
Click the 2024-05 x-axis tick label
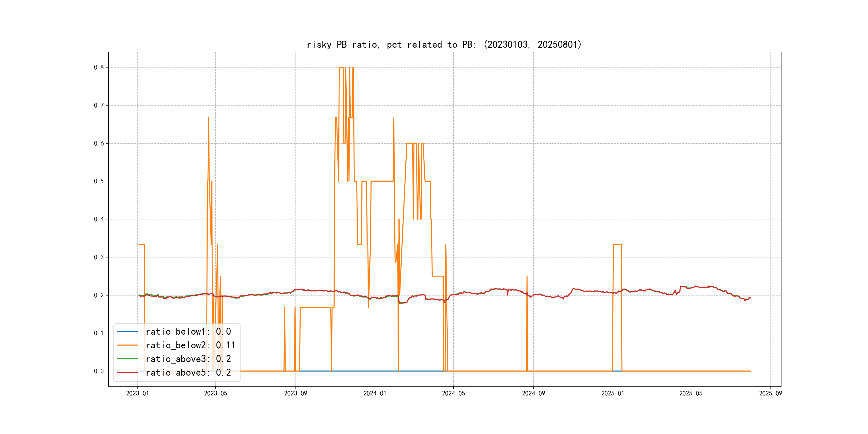pyautogui.click(x=453, y=393)
